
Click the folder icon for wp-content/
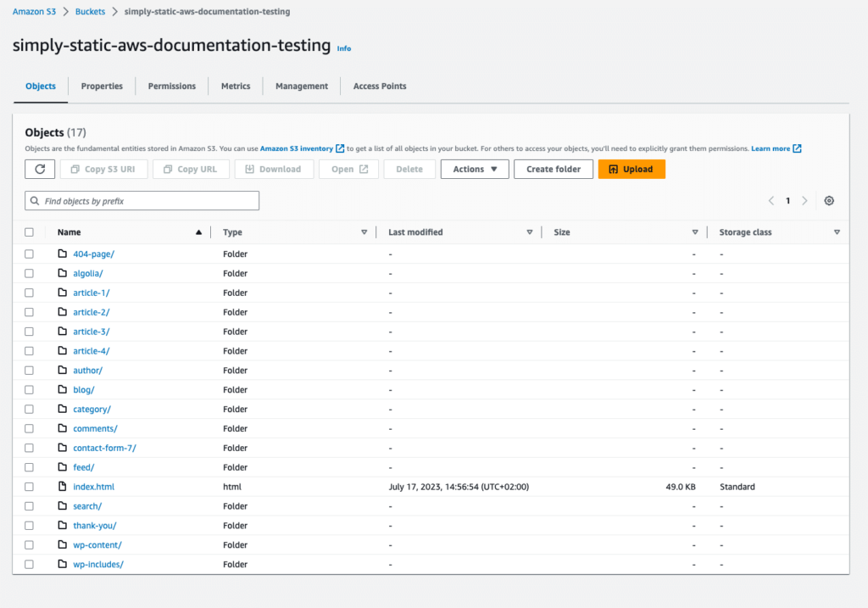(63, 544)
